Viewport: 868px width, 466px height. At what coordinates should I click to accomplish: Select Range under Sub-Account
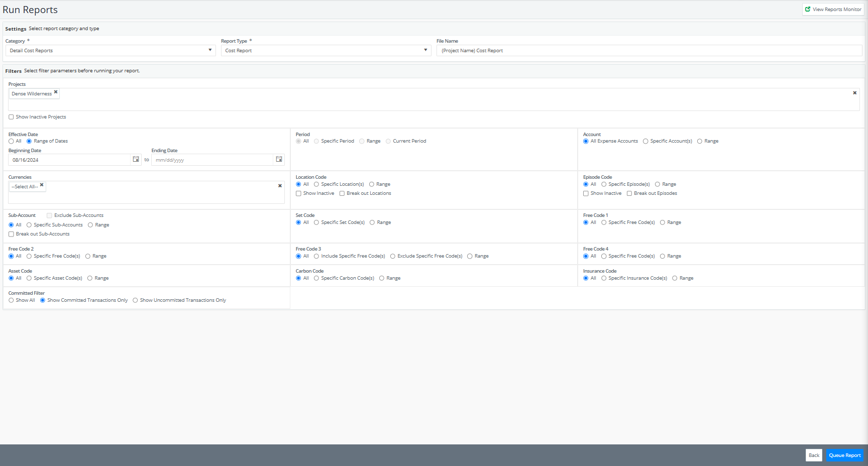tap(90, 225)
